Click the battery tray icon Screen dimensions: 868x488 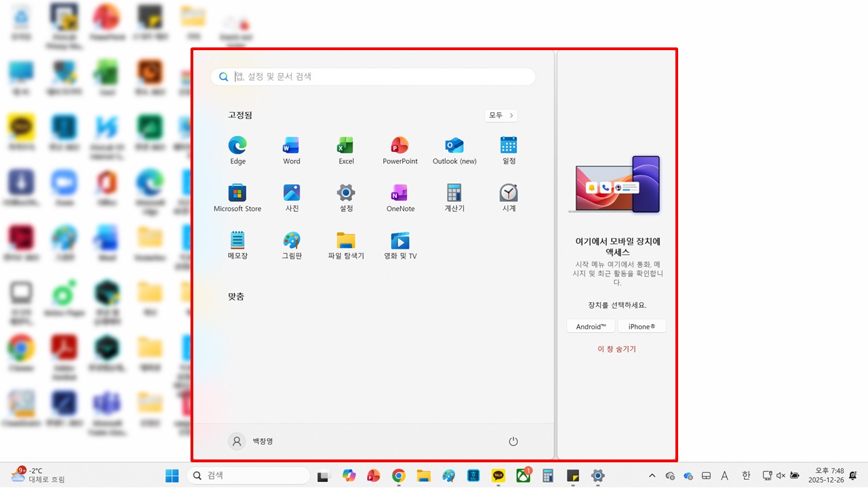[794, 476]
